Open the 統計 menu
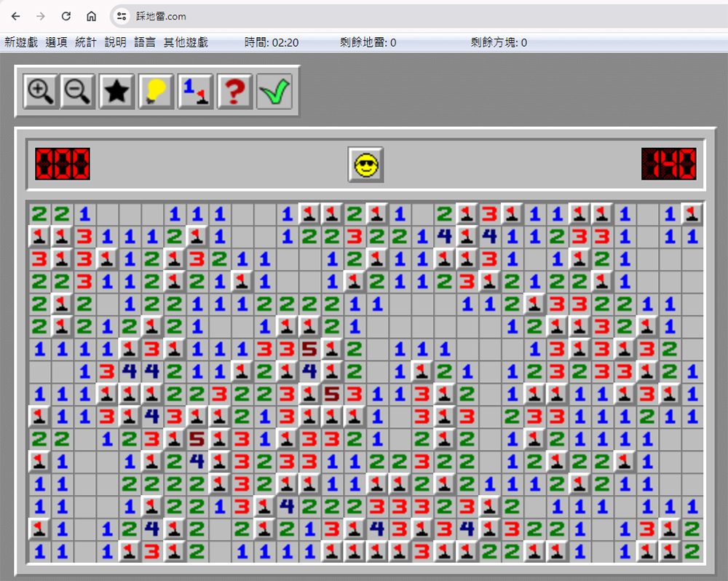Viewport: 728px width, 581px height. coord(86,42)
